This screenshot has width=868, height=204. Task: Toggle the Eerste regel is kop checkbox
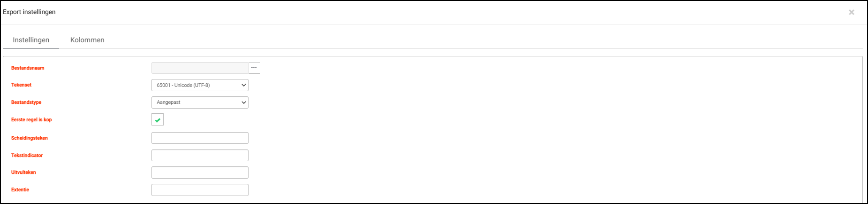point(158,120)
